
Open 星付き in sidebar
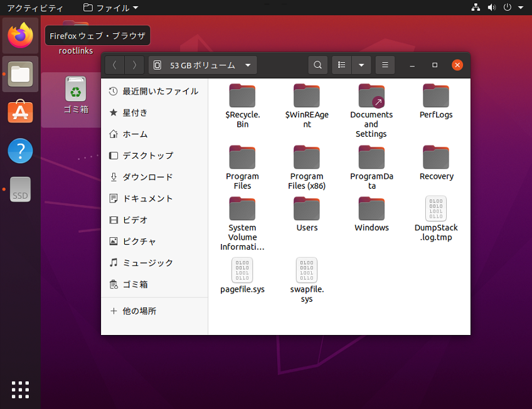coord(154,112)
